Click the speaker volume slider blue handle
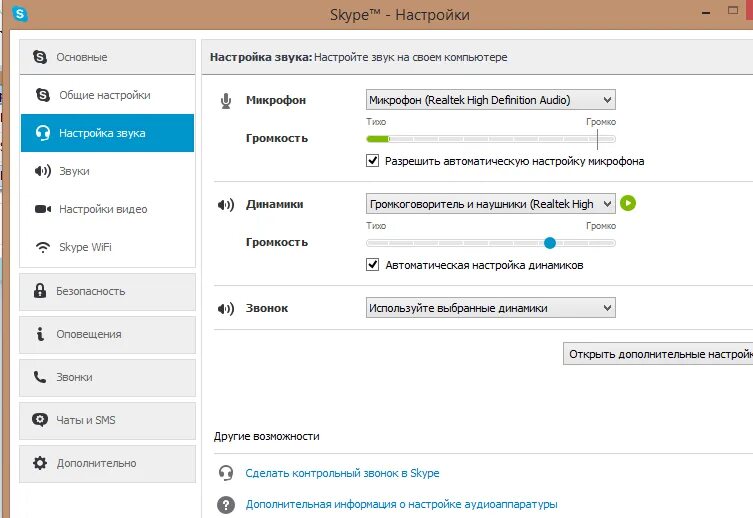The image size is (753, 518). click(x=550, y=243)
